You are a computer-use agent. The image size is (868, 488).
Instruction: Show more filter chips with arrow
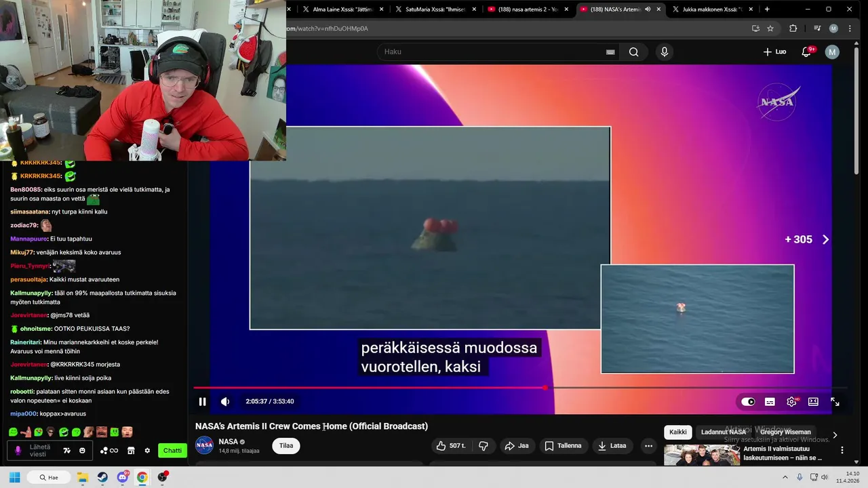(835, 435)
